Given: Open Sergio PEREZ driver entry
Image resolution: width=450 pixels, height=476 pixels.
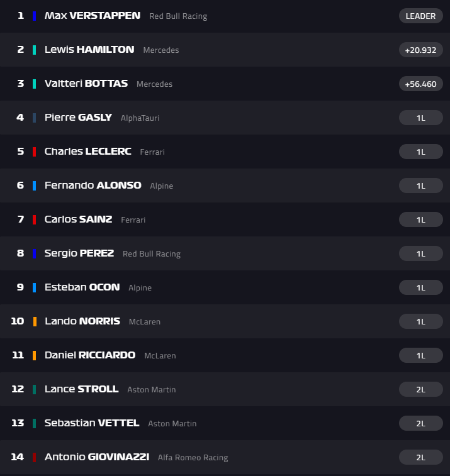Looking at the screenshot, I should pyautogui.click(x=225, y=253).
